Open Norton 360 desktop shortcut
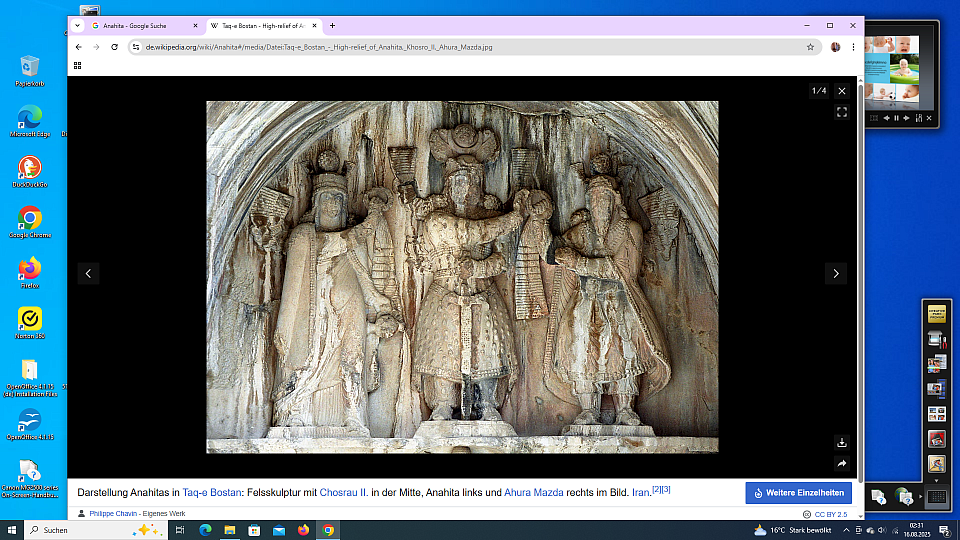 coord(29,323)
